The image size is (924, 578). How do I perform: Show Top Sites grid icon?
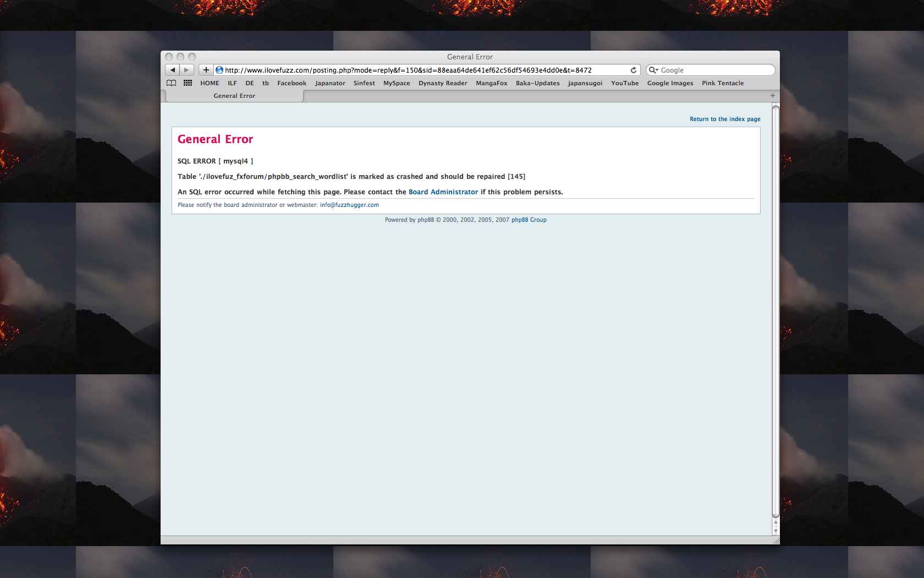coord(188,83)
